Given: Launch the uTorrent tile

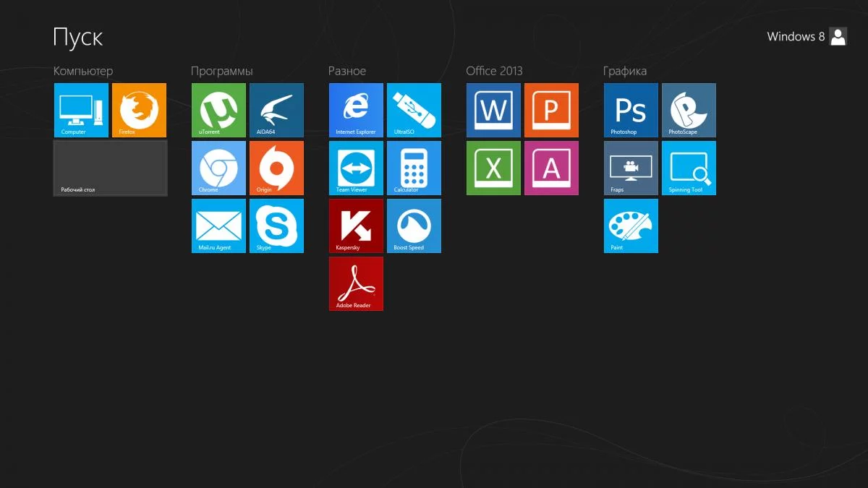Looking at the screenshot, I should pos(218,110).
